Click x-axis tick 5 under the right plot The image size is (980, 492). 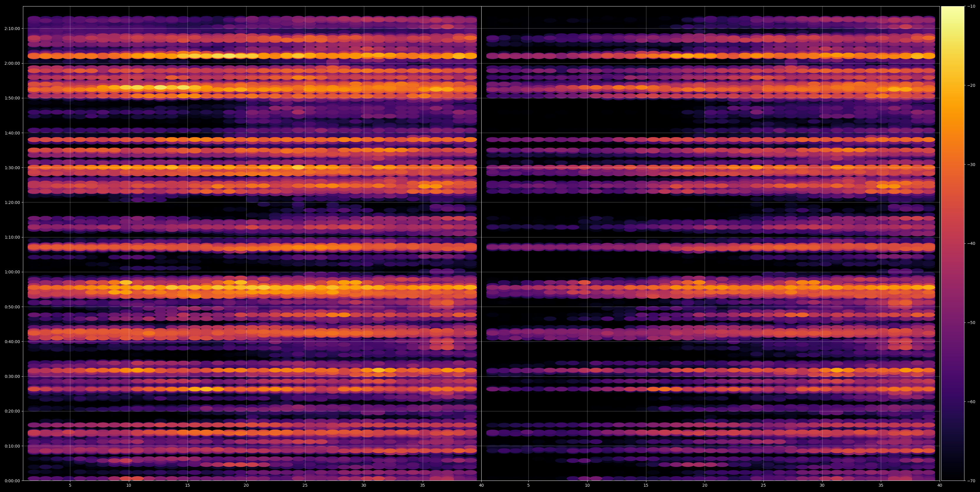point(528,486)
